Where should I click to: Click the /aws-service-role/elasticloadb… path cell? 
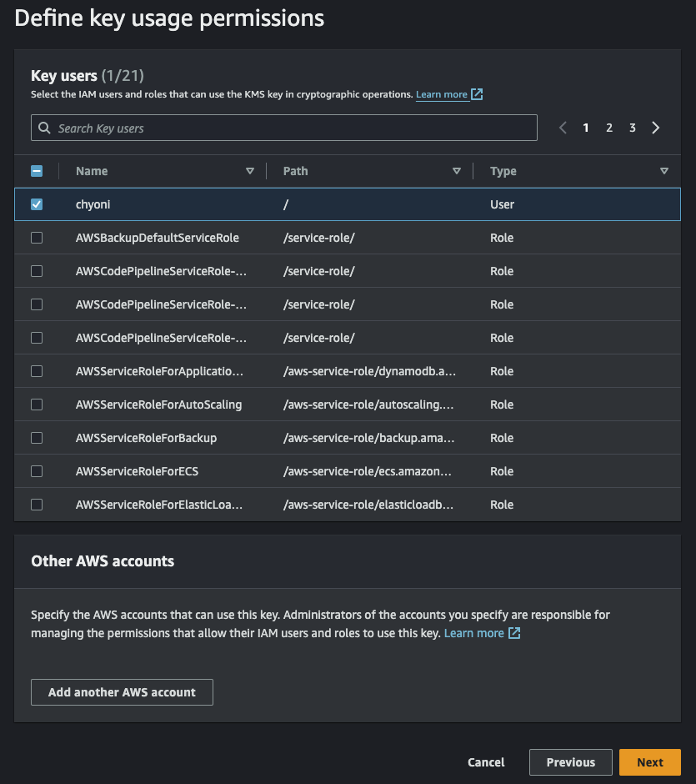coord(368,505)
